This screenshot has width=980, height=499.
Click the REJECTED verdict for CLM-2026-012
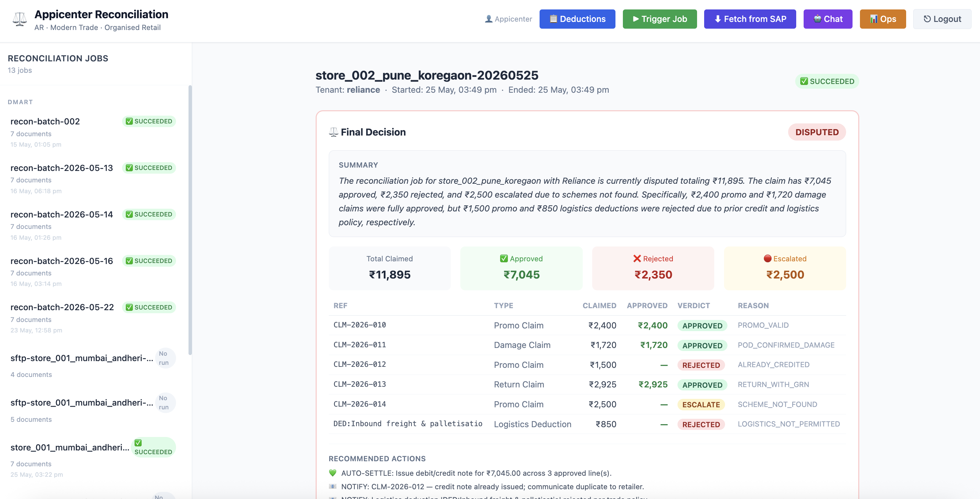701,365
